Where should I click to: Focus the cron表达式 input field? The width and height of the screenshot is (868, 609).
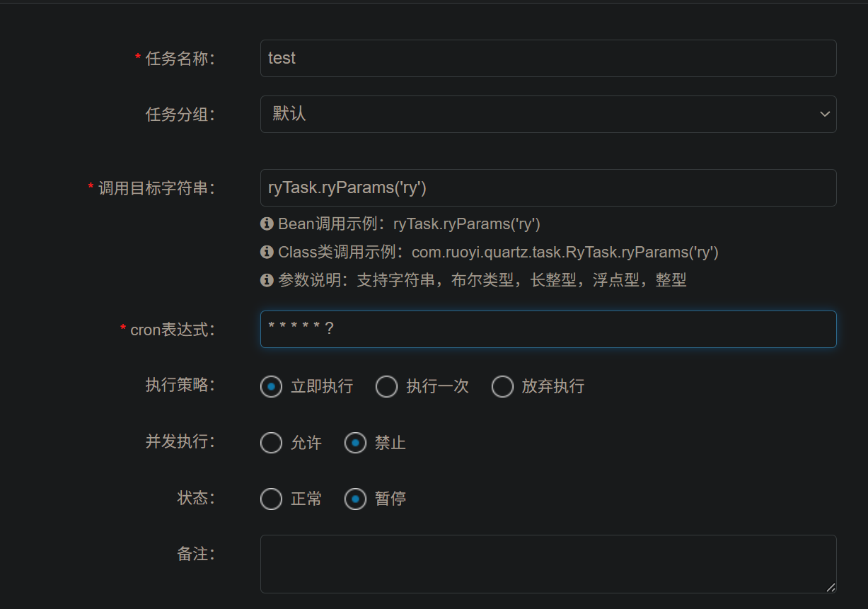[548, 329]
